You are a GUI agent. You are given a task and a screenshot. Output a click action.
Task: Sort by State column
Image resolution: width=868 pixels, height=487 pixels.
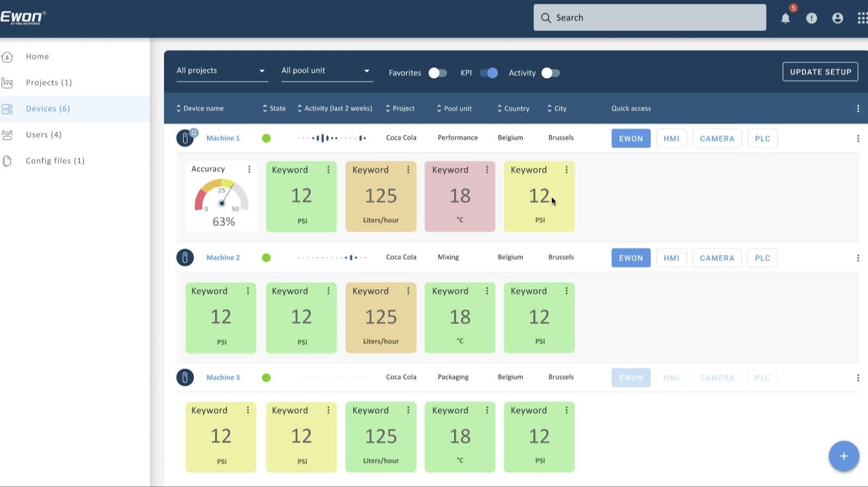(274, 109)
